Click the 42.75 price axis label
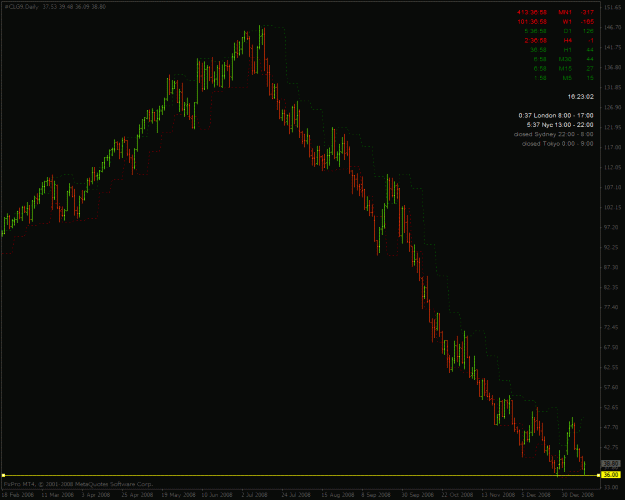 [613, 447]
